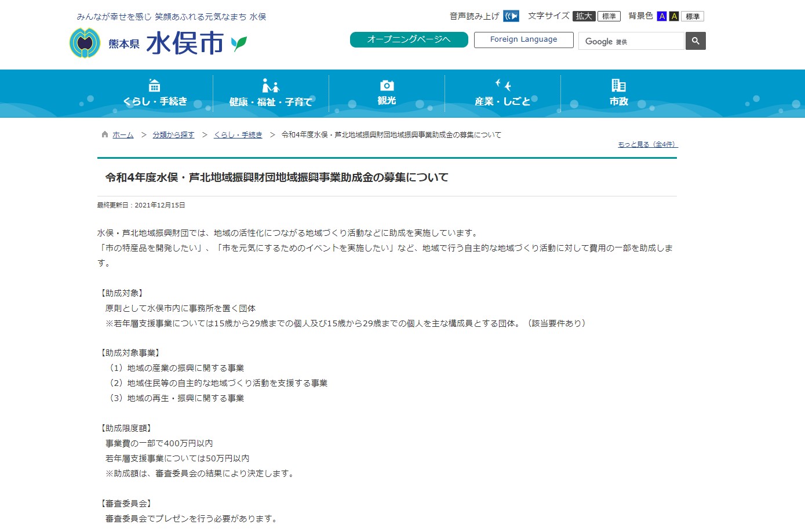Click the green leaf icon beside 水俣市

(239, 42)
